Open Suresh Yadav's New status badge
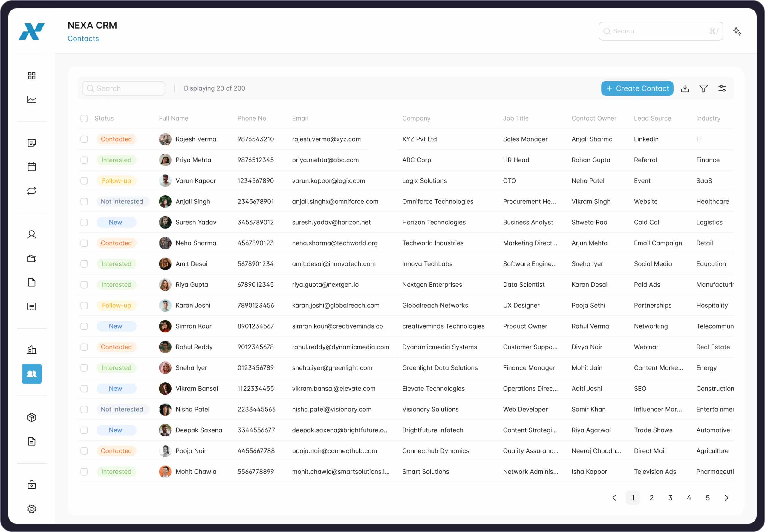The height and width of the screenshot is (532, 765). click(x=116, y=222)
